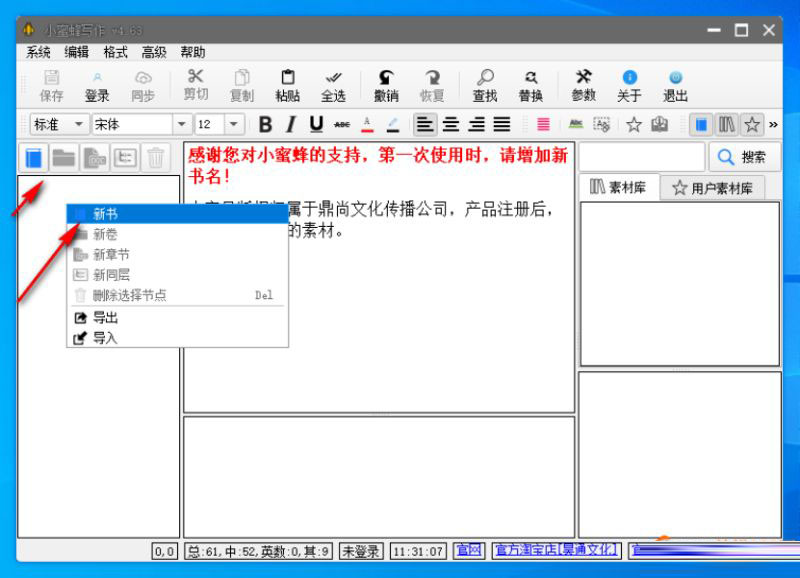Click the Redo (恢复) icon
This screenshot has width=800, height=578.
432,86
